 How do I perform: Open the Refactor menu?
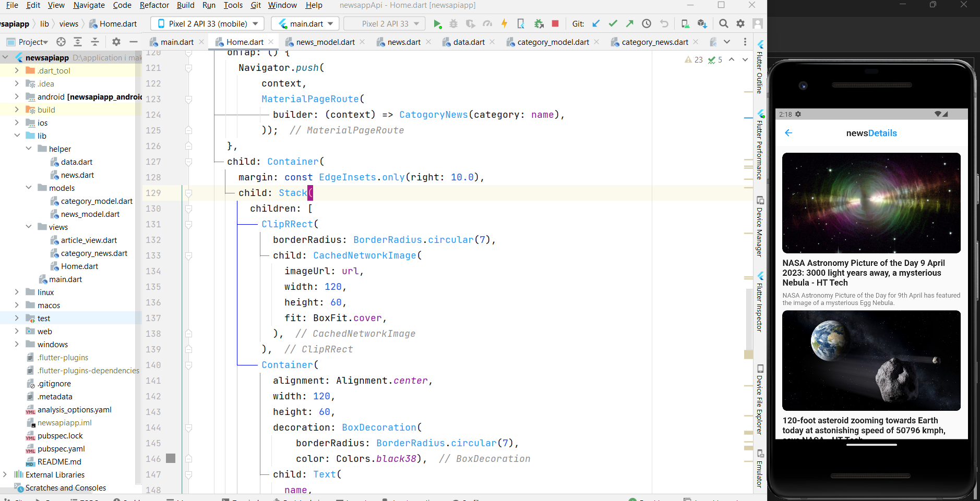(154, 5)
